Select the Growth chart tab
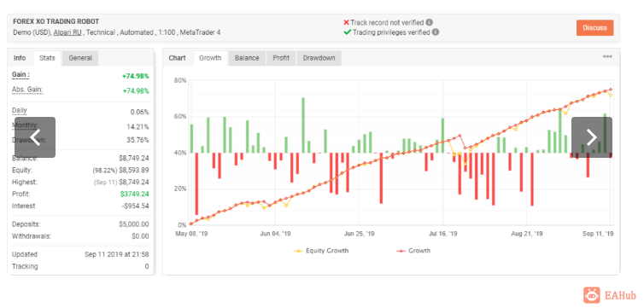Viewport: 644px width, 308px height. pyautogui.click(x=210, y=58)
